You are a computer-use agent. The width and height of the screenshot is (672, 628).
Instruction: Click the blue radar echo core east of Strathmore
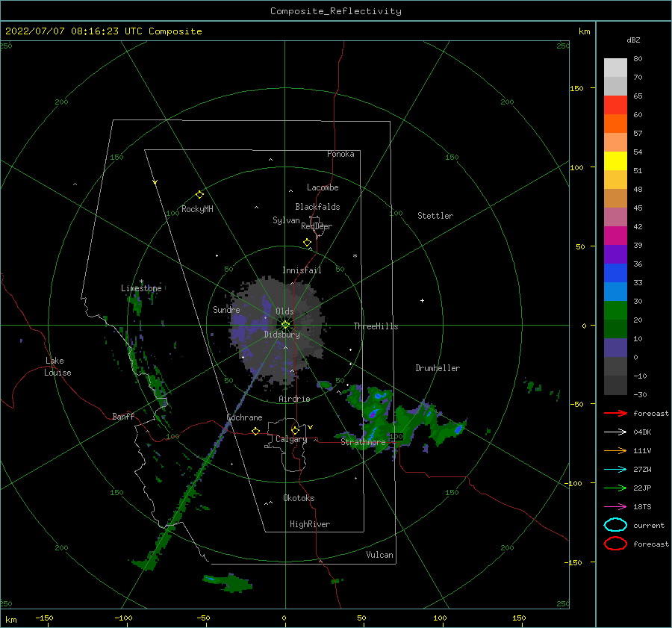[x=458, y=429]
